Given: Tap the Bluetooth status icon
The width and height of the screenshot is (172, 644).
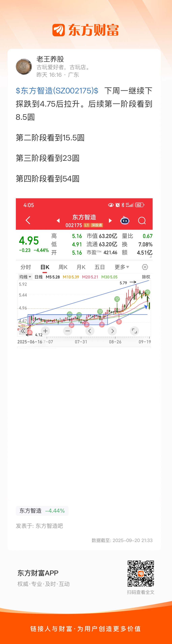Looking at the screenshot, I should [123, 205].
